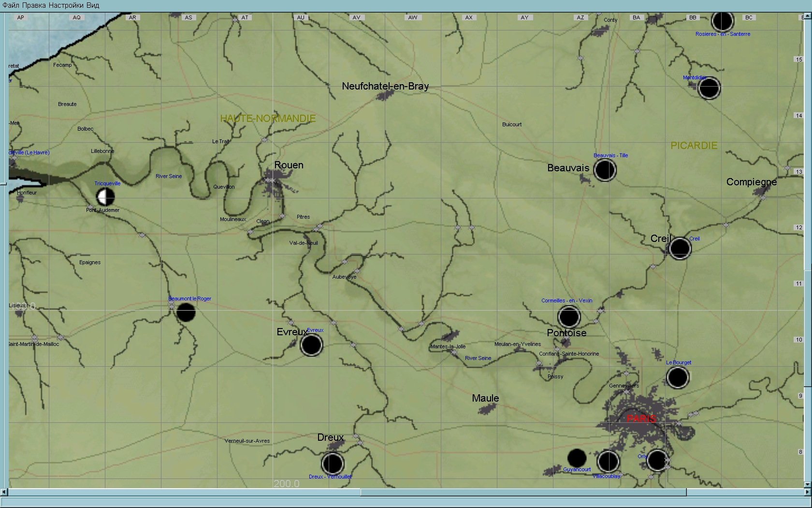Click the Mantes-la-Jolie town label
This screenshot has height=508, width=812.
[x=448, y=346]
